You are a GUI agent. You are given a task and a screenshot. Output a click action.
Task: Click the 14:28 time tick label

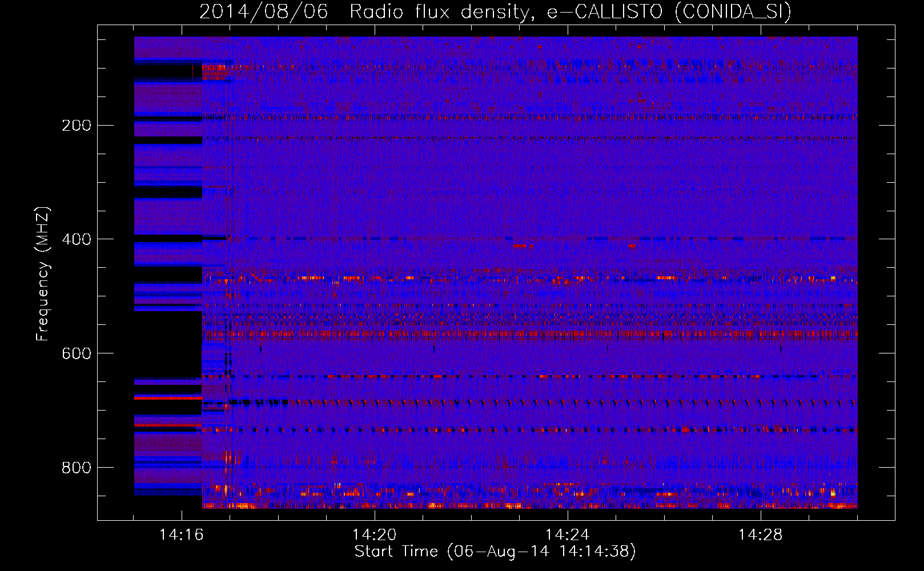(x=761, y=535)
